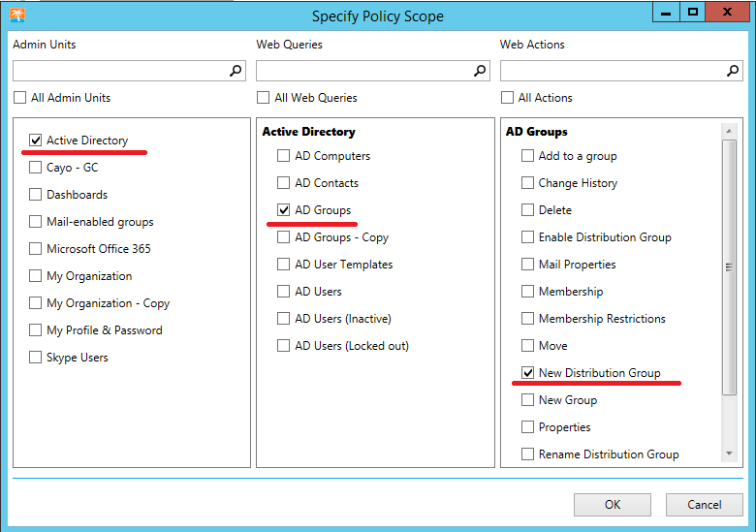The image size is (756, 532).
Task: Uncheck the New Distribution Group action
Action: click(x=528, y=372)
